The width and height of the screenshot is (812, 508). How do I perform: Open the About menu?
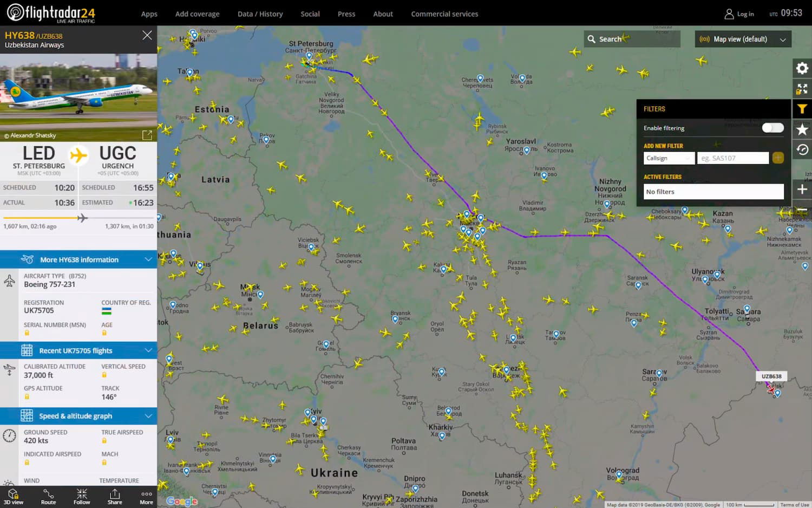coord(383,14)
